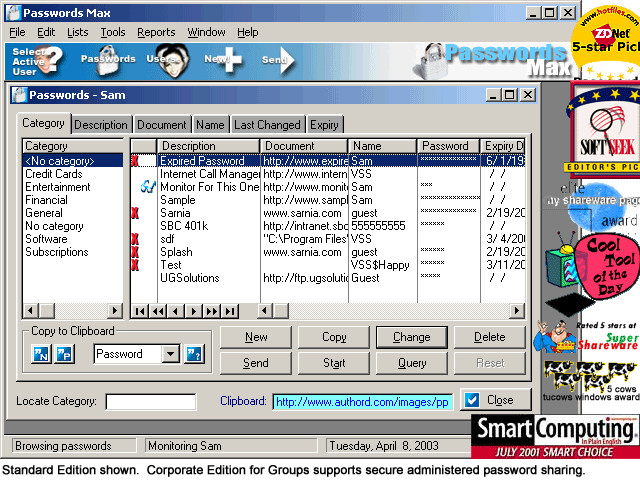Open the Help menu

tap(247, 32)
